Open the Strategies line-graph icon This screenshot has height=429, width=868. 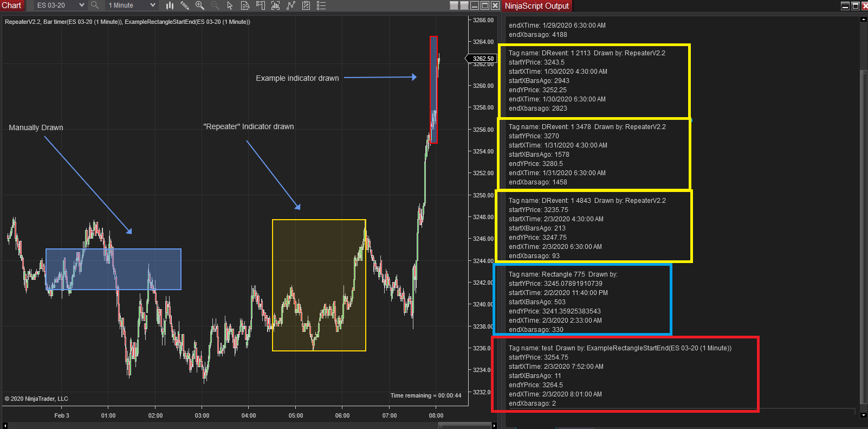(291, 5)
